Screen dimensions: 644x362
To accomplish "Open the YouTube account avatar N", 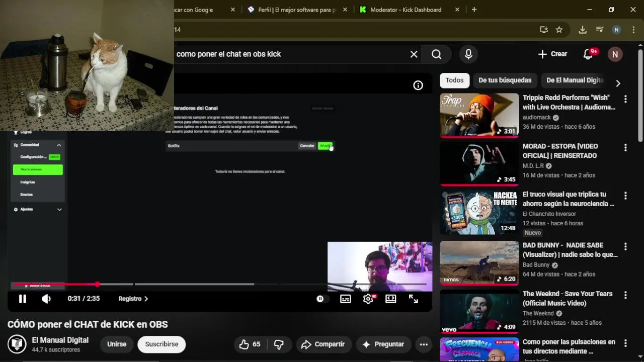I will point(615,54).
